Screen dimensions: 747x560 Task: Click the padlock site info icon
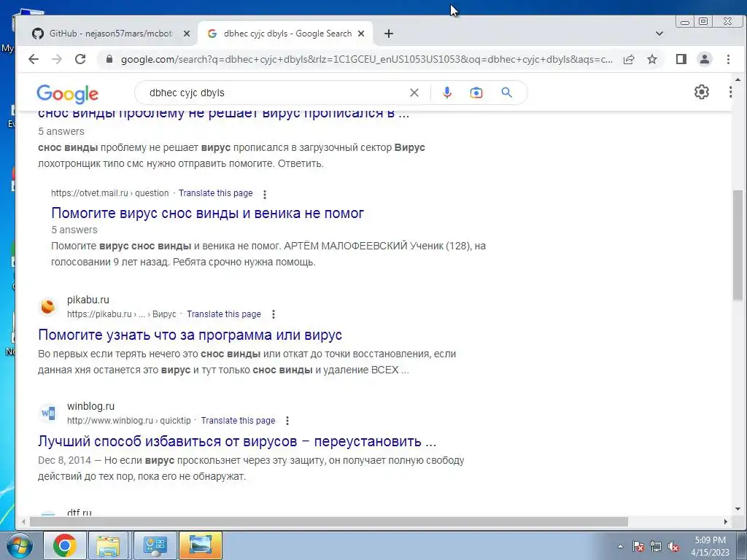(x=109, y=59)
